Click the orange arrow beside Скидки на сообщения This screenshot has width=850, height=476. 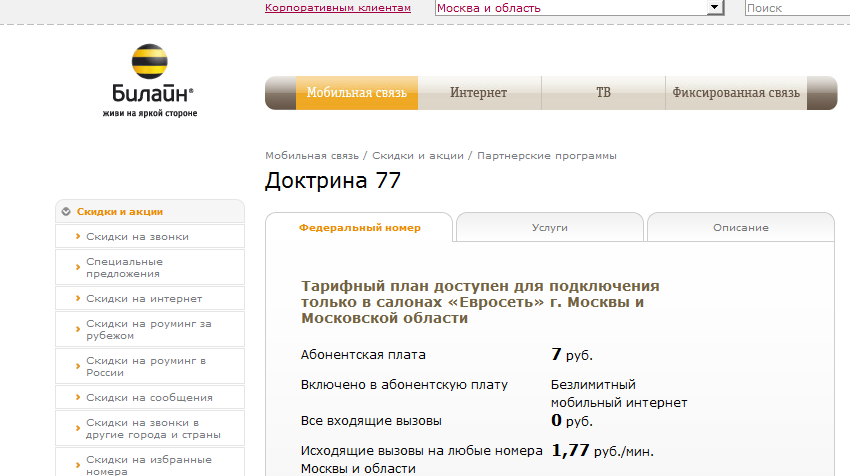point(78,397)
